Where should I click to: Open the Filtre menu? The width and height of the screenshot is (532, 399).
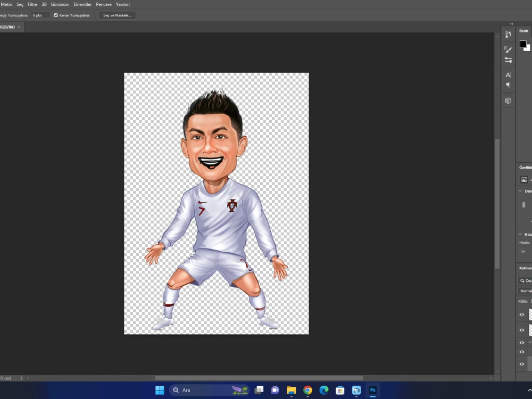click(x=32, y=4)
